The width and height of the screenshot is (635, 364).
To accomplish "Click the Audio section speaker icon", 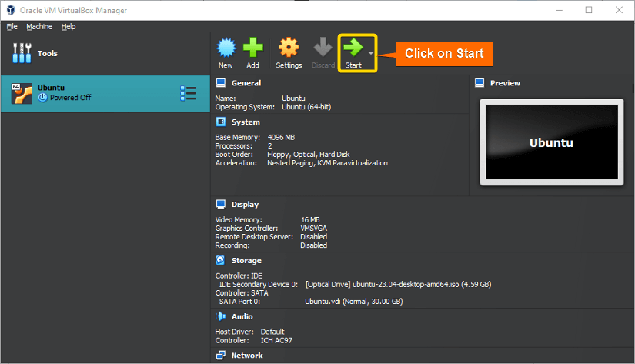I will click(221, 316).
